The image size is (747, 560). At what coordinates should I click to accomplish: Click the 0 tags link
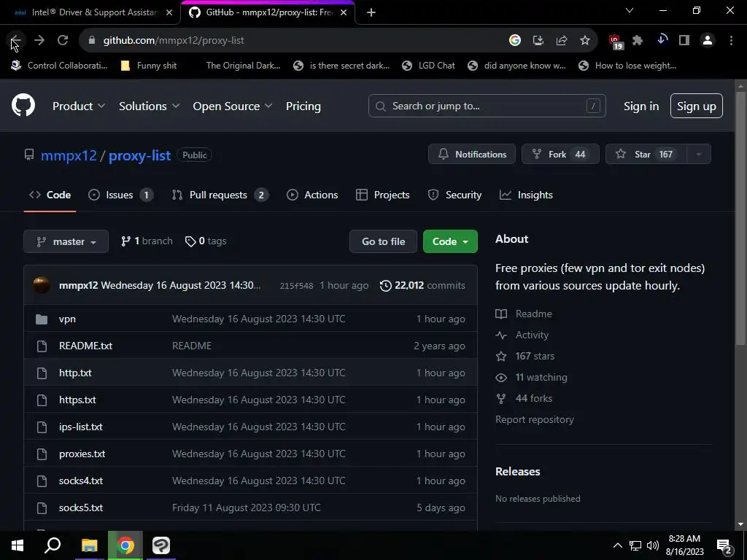pos(206,241)
